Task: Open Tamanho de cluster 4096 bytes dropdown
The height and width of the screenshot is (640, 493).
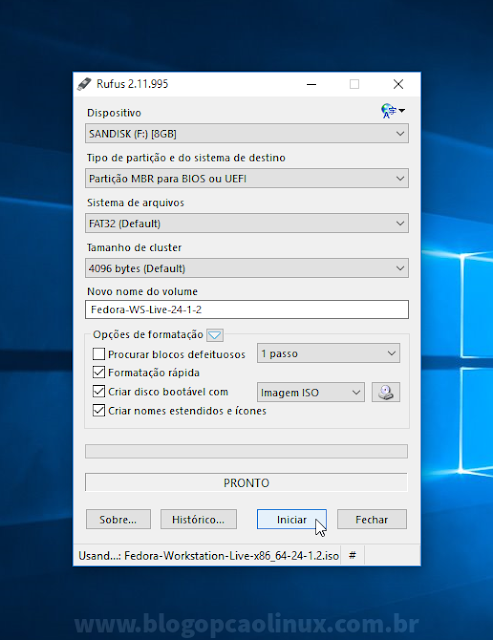Action: 246,268
